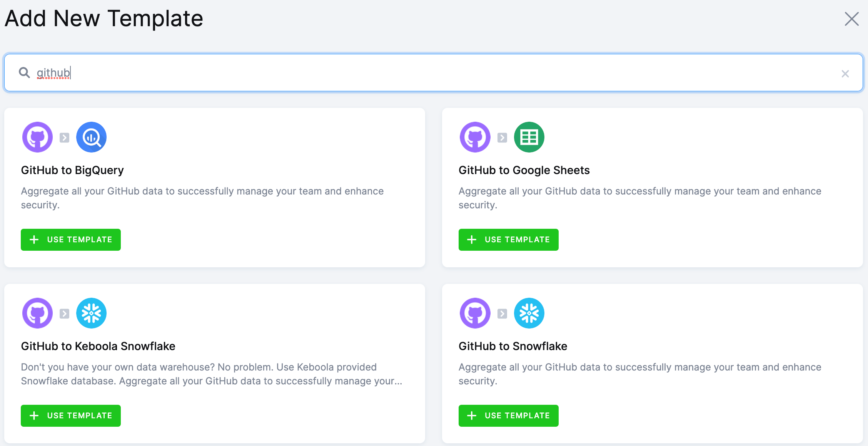
Task: Click GitHub icon in GitHub to Snowflake card
Action: (475, 313)
